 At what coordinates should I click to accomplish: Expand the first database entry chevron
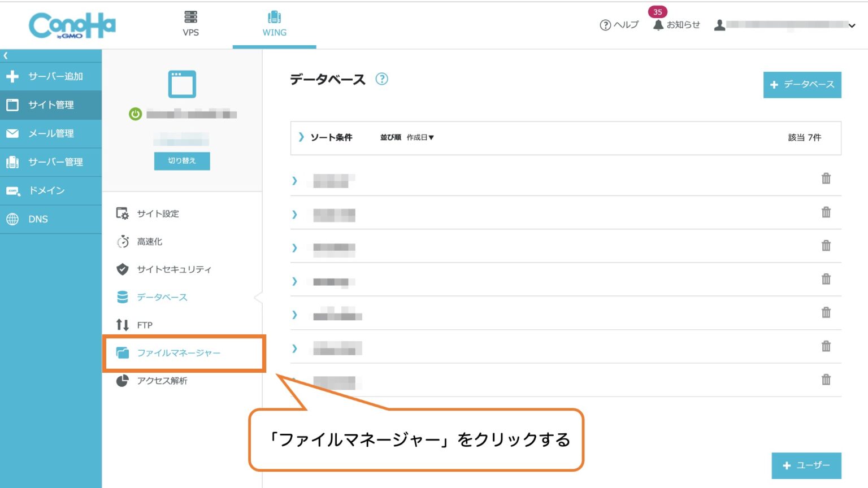(294, 181)
